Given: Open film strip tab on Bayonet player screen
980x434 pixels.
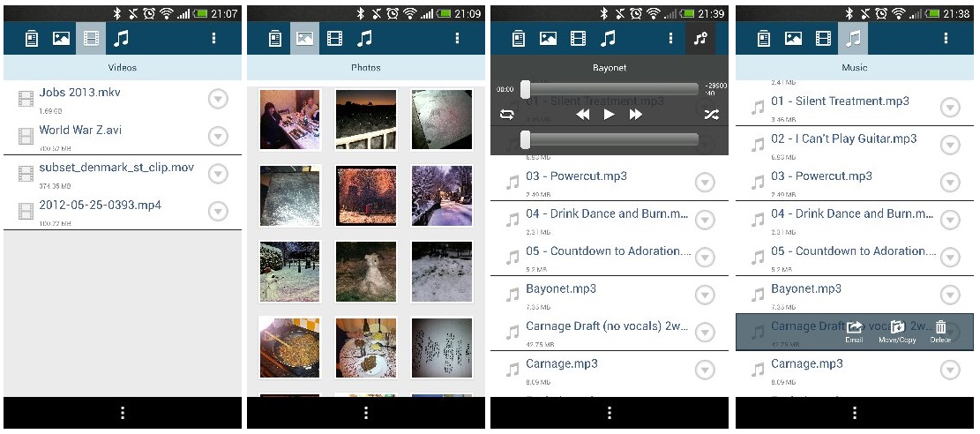Looking at the screenshot, I should coord(578,39).
